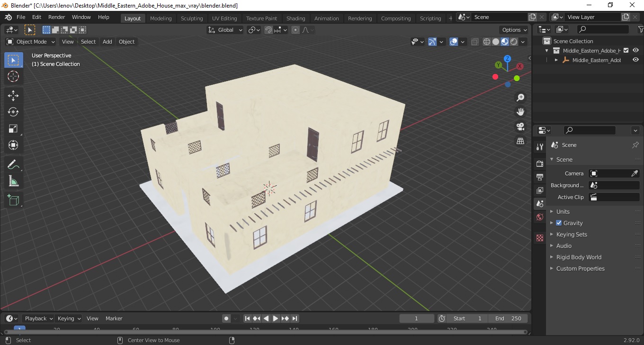Select the Rotate tool

click(13, 112)
